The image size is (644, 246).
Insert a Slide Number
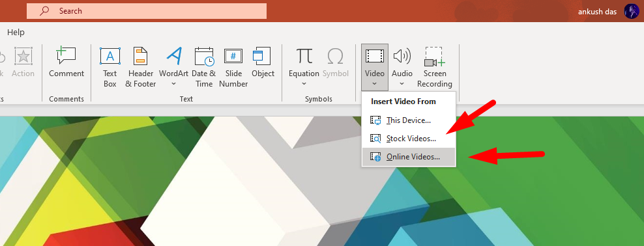(x=233, y=68)
